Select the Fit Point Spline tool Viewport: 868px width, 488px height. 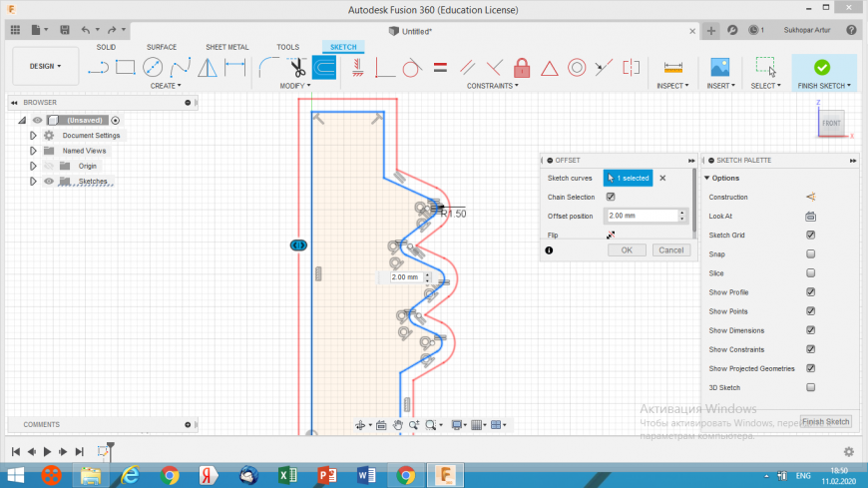point(181,68)
